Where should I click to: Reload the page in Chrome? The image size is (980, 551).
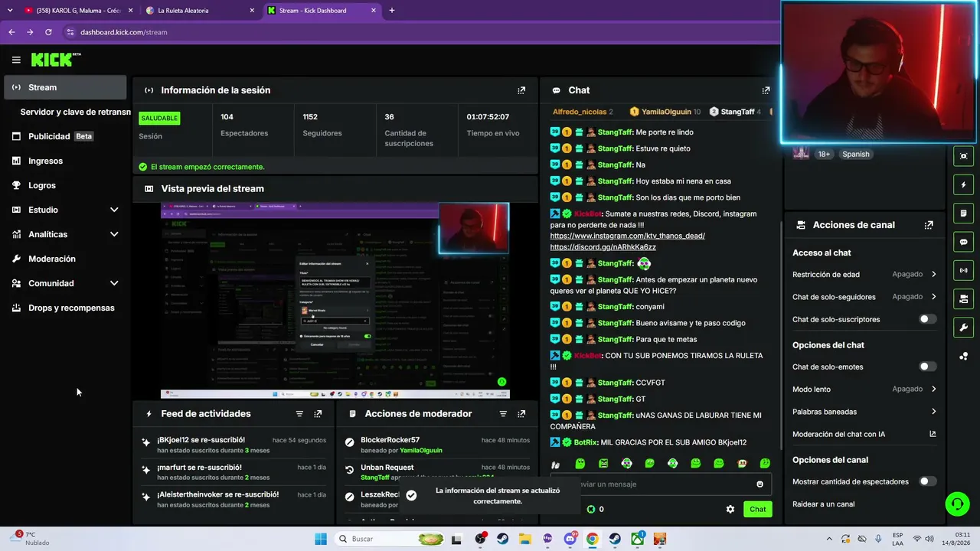point(48,32)
